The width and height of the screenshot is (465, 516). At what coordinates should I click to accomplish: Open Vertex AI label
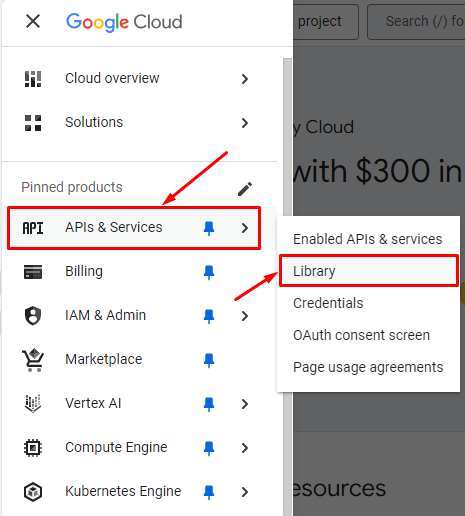pyautogui.click(x=93, y=403)
